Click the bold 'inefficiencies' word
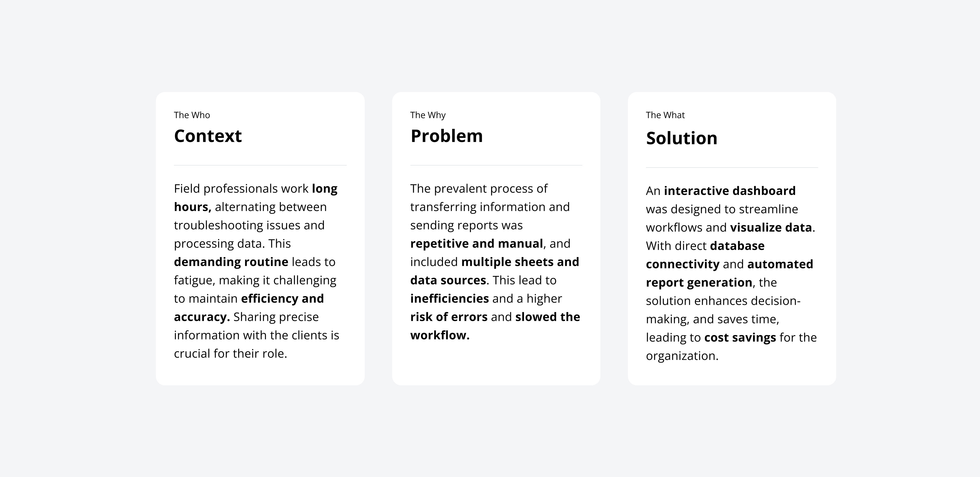This screenshot has height=477, width=980. [449, 299]
